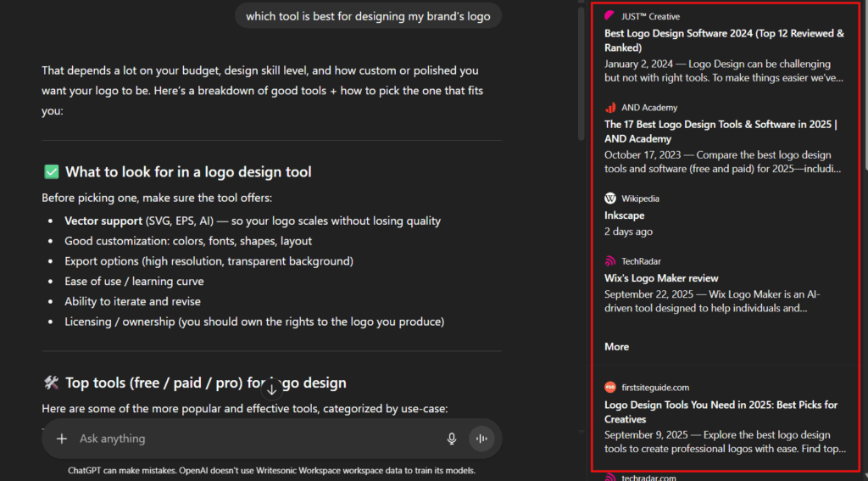Click the 2 days ago timestamp
The width and height of the screenshot is (868, 481).
pyautogui.click(x=628, y=232)
